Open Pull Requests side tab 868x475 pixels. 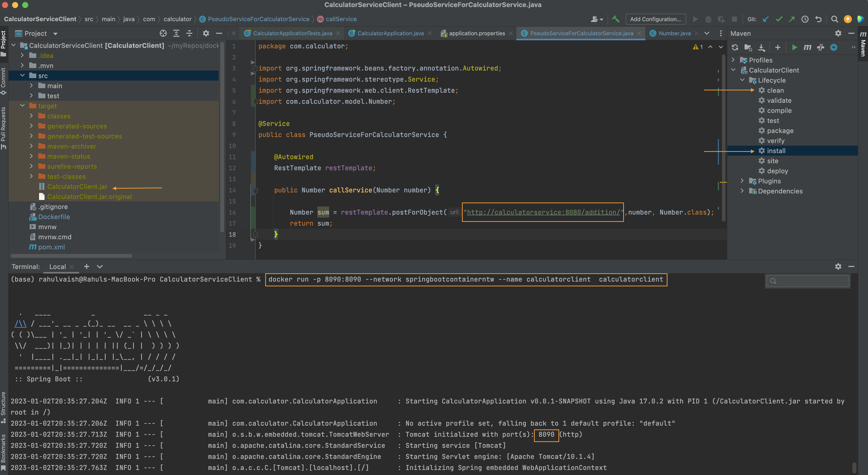[4, 128]
